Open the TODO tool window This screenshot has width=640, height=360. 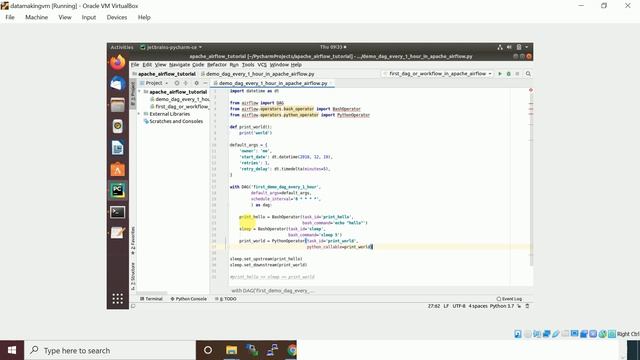tap(225, 299)
